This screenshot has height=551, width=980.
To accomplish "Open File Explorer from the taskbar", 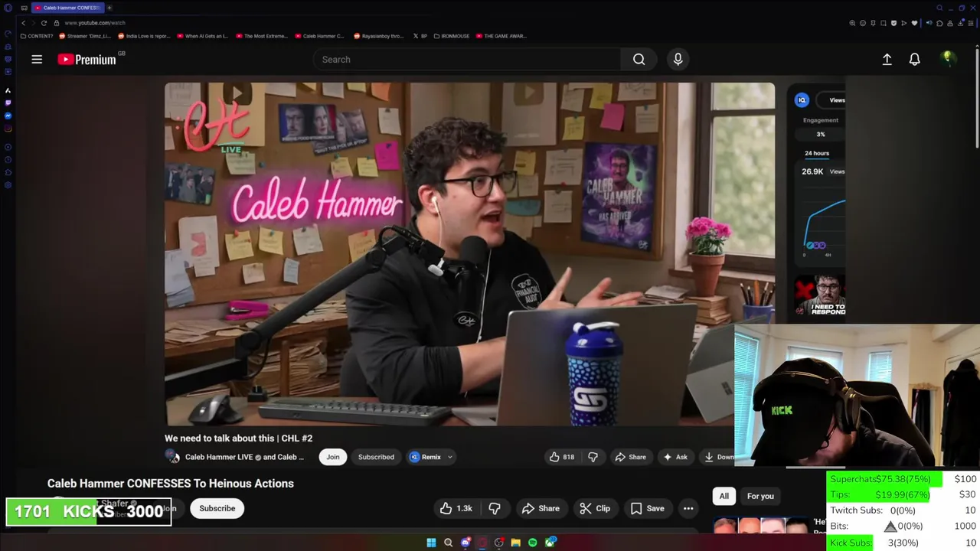I will [515, 543].
